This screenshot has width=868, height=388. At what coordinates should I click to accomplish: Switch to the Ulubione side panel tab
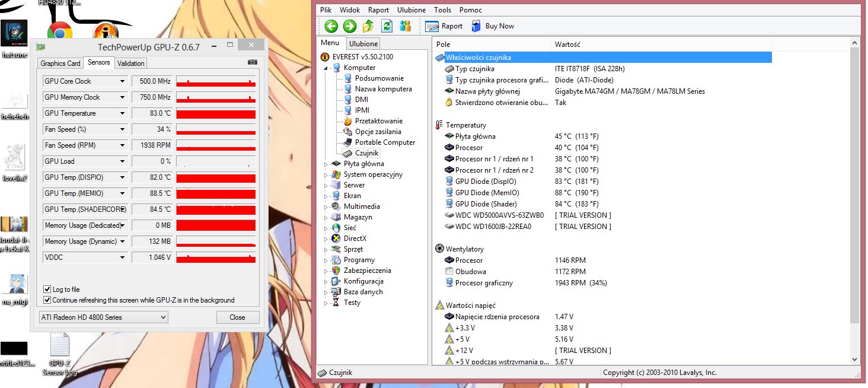(x=363, y=44)
